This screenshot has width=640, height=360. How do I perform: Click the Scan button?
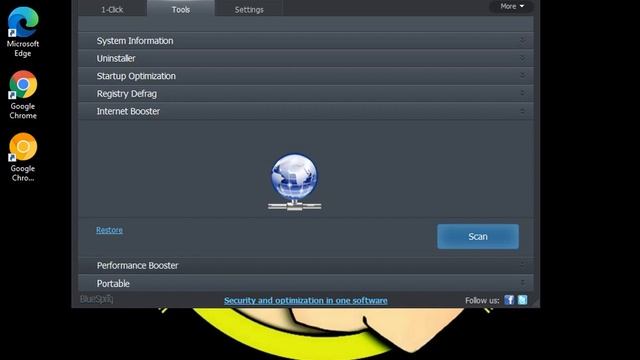(478, 236)
